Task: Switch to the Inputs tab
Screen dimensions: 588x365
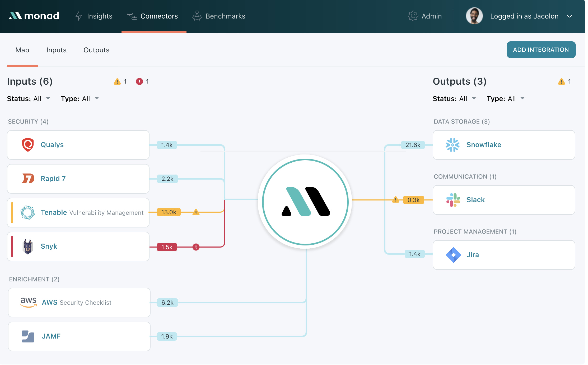Action: coord(56,50)
